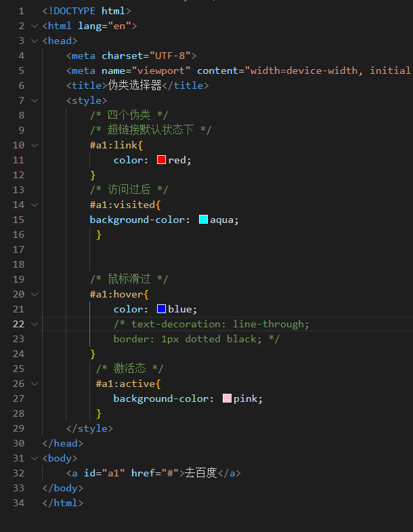Fold the #a1:active rule on line 26
The width and height of the screenshot is (413, 532).
pyautogui.click(x=35, y=384)
